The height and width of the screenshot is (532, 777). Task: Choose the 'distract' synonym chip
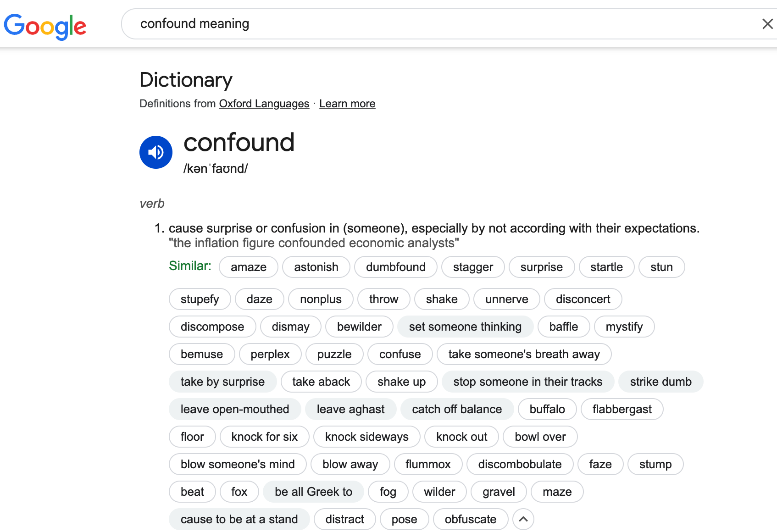tap(345, 519)
